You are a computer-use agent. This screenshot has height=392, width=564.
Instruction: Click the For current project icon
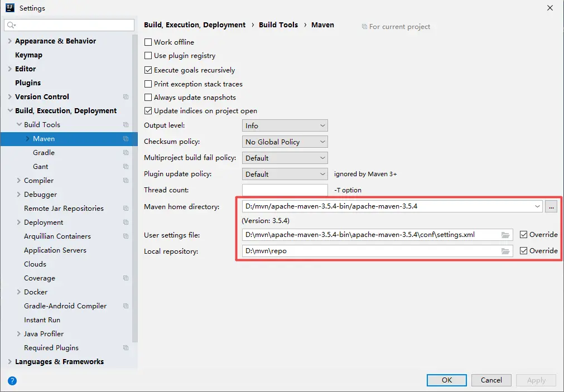(364, 27)
